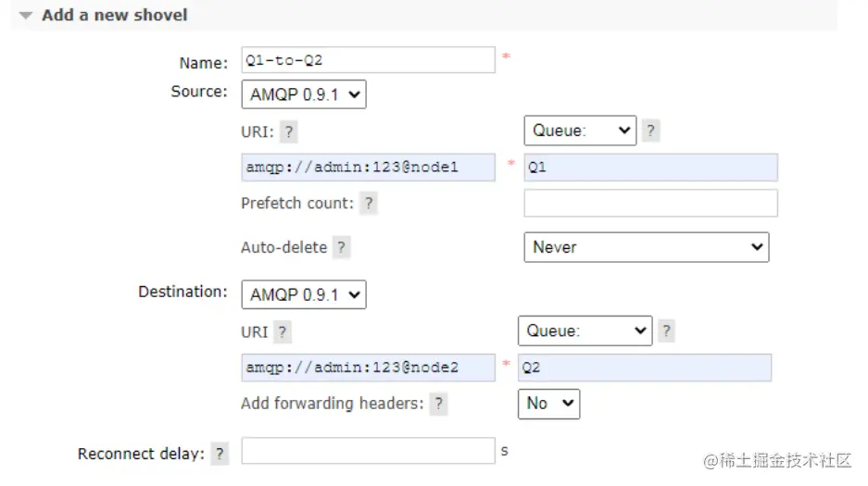868x486 pixels.
Task: Open the destination Queue type dropdown
Action: (585, 330)
